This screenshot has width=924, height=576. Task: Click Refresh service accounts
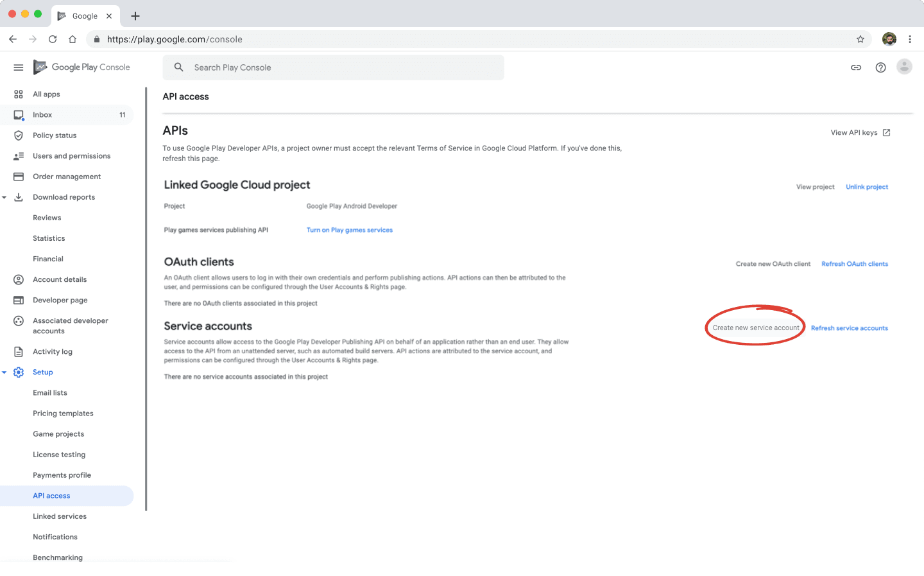[x=850, y=328]
